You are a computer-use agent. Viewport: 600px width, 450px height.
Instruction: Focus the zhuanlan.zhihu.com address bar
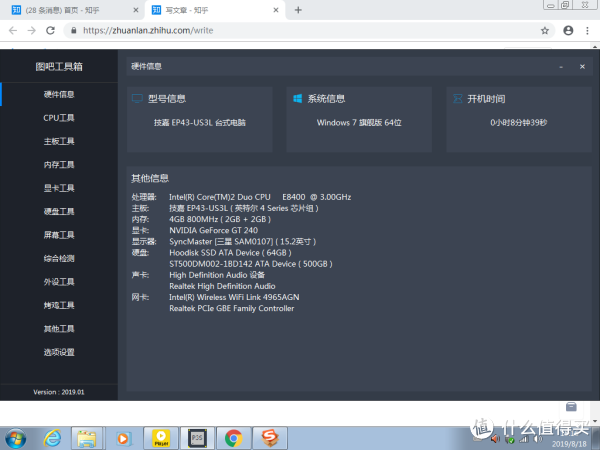point(309,31)
